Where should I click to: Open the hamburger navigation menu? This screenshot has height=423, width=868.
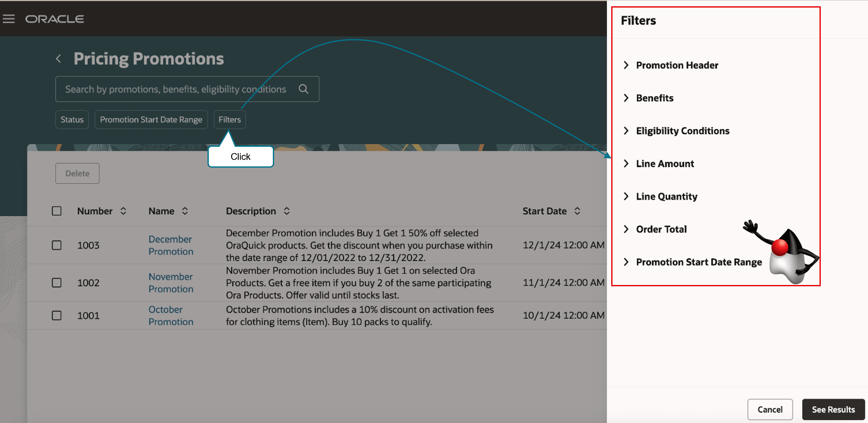tap(9, 19)
